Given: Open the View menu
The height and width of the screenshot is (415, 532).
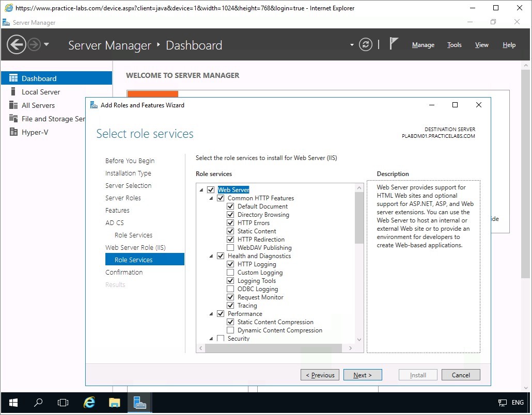Looking at the screenshot, I should [x=481, y=45].
